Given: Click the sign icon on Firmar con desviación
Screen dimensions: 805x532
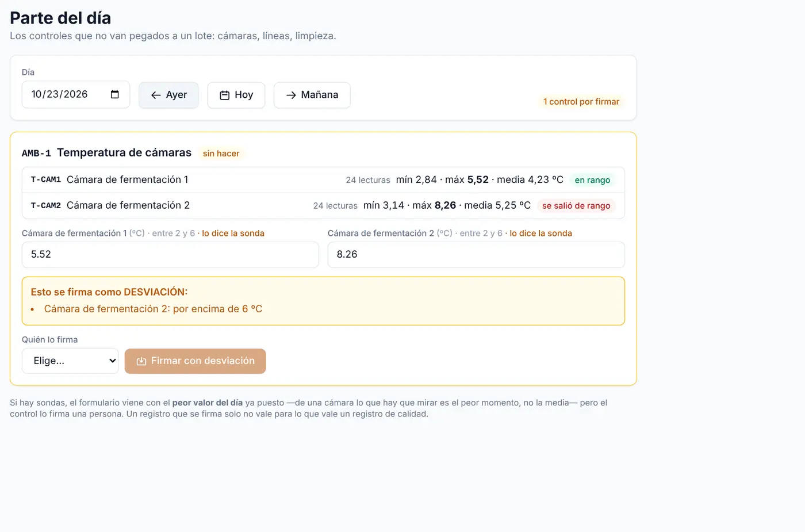Looking at the screenshot, I should pos(141,361).
